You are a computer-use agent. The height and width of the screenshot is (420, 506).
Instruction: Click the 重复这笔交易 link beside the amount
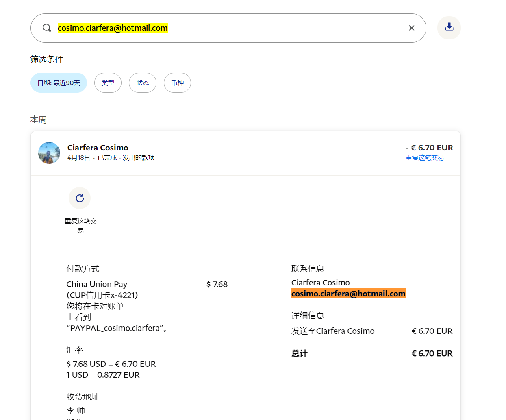click(424, 158)
